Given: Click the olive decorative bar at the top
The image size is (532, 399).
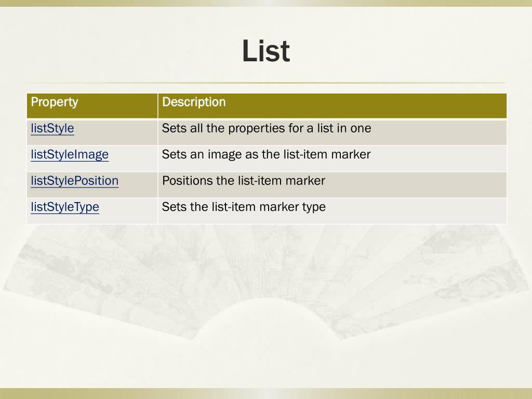Looking at the screenshot, I should tap(266, 3).
